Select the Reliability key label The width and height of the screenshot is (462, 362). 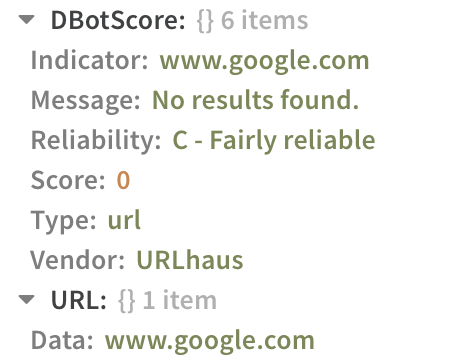96,142
